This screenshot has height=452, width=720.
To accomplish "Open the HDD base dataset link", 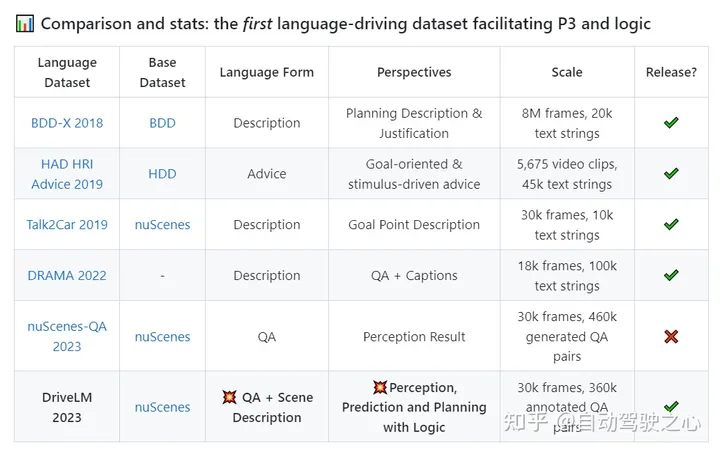I will [x=162, y=174].
